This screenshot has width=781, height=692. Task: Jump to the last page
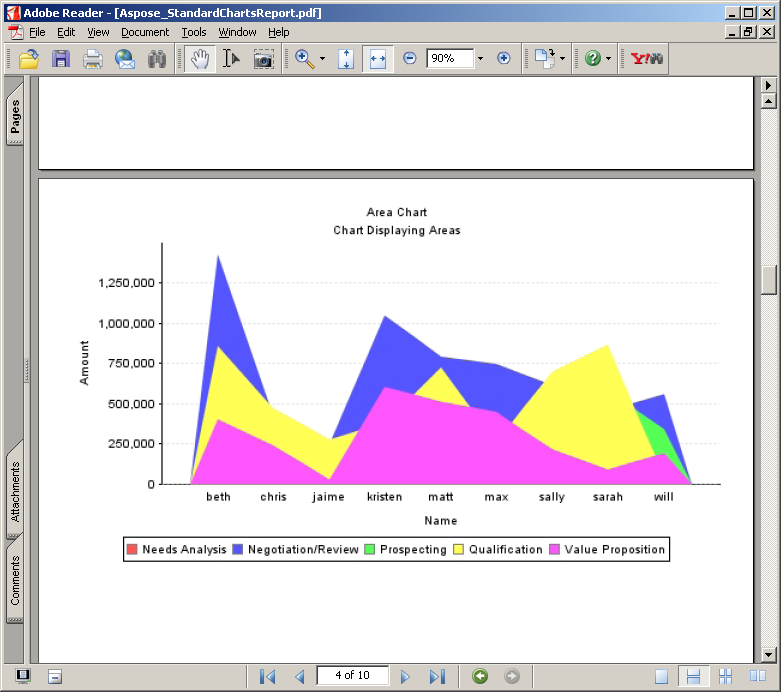(437, 676)
